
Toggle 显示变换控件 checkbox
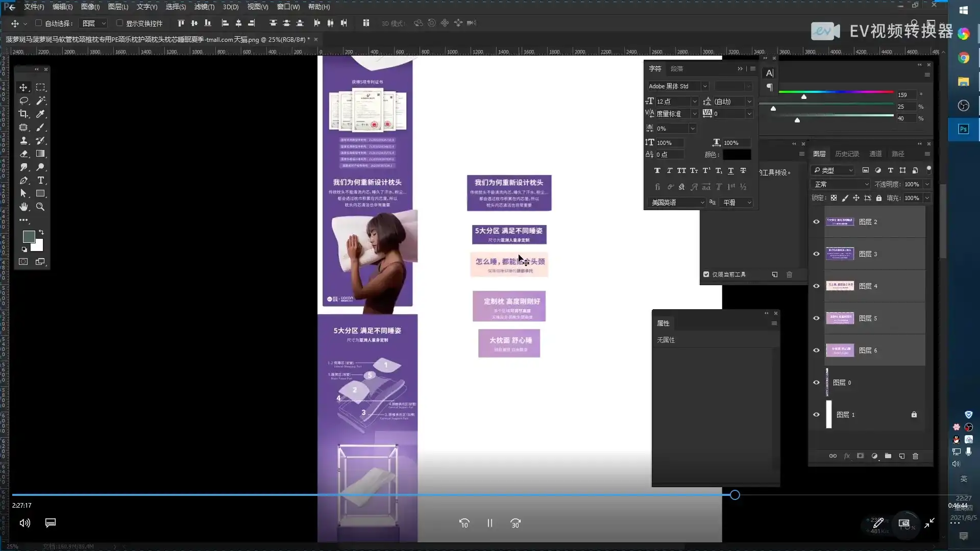[119, 23]
